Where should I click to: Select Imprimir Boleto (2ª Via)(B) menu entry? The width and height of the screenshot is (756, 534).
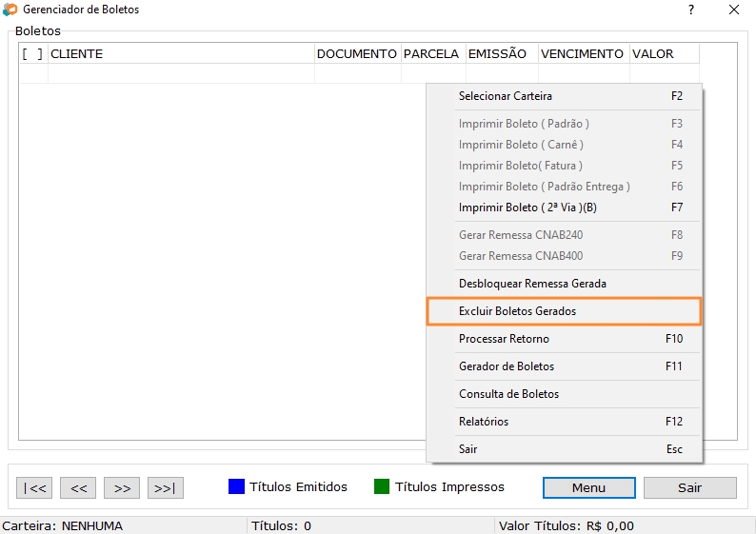[527, 208]
